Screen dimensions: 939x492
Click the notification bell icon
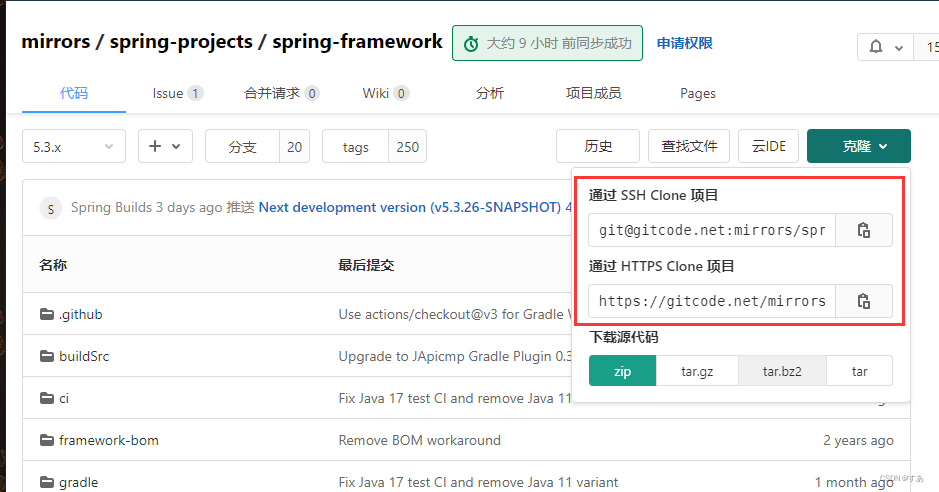pos(876,47)
